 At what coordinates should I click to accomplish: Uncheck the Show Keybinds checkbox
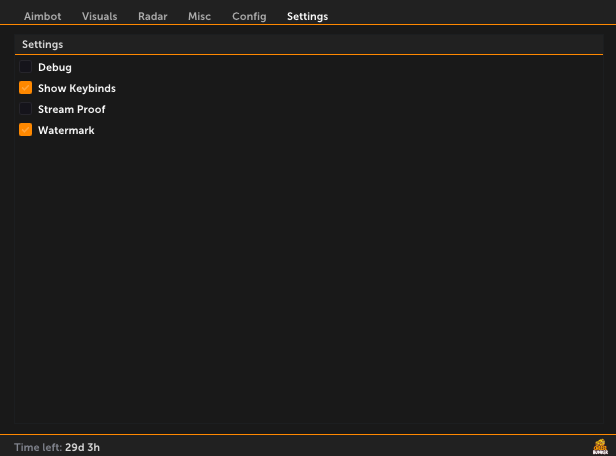26,88
